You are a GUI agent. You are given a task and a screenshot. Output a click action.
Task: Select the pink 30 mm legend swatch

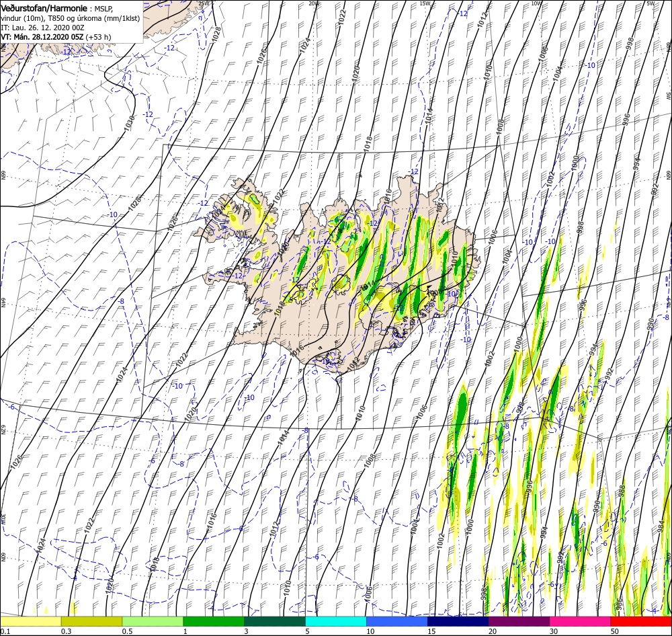click(581, 621)
